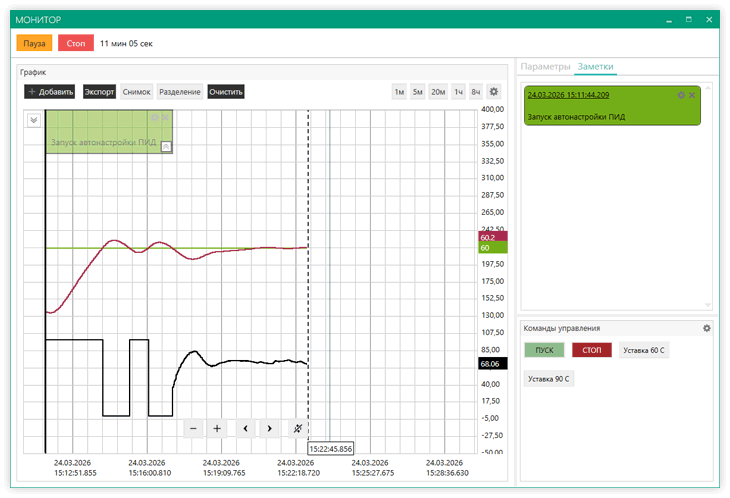Expand the double-chevron at chart top-left

[x=33, y=119]
